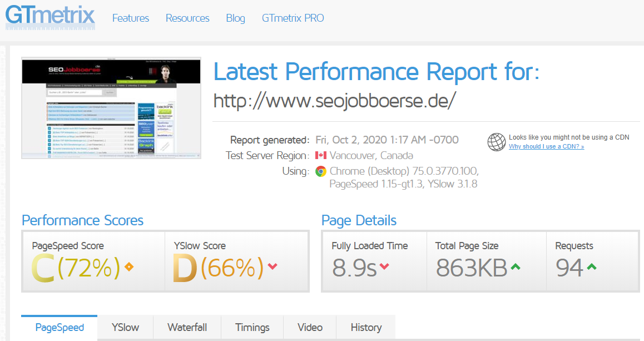Click the orange diamond beside PageSpeed score
The width and height of the screenshot is (644, 341).
pos(129,267)
